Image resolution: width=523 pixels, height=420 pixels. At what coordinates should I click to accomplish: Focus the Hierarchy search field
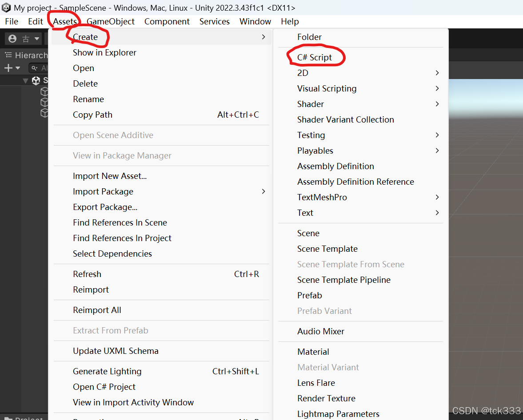coord(39,68)
